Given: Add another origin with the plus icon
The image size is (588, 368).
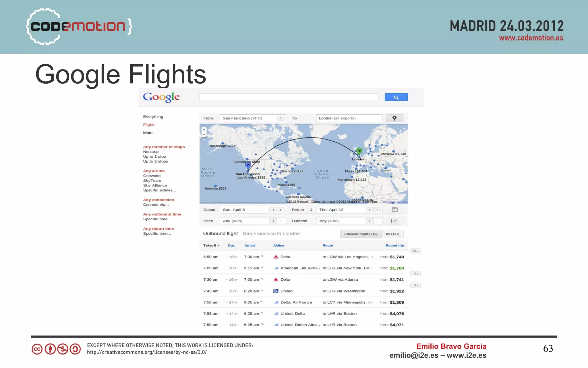Looking at the screenshot, I should 281,118.
